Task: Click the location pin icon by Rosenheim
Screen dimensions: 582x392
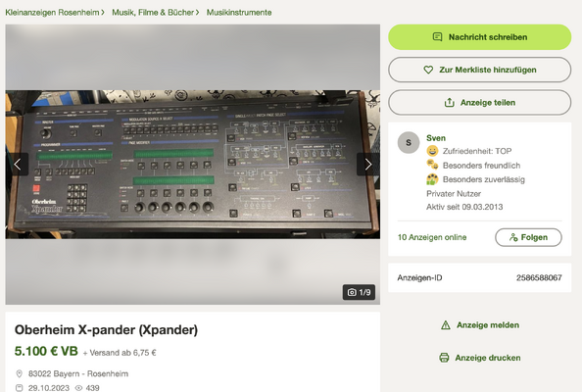Action: coord(19,373)
